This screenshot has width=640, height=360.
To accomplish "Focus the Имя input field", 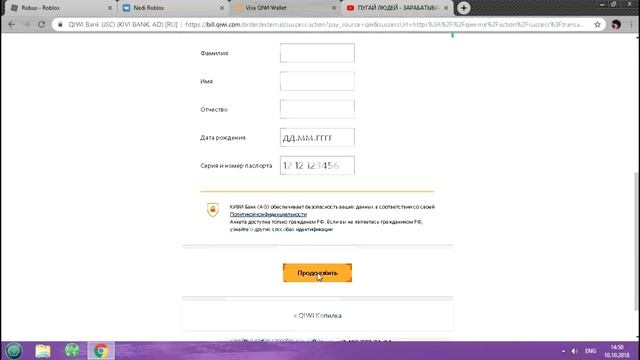I will (317, 81).
